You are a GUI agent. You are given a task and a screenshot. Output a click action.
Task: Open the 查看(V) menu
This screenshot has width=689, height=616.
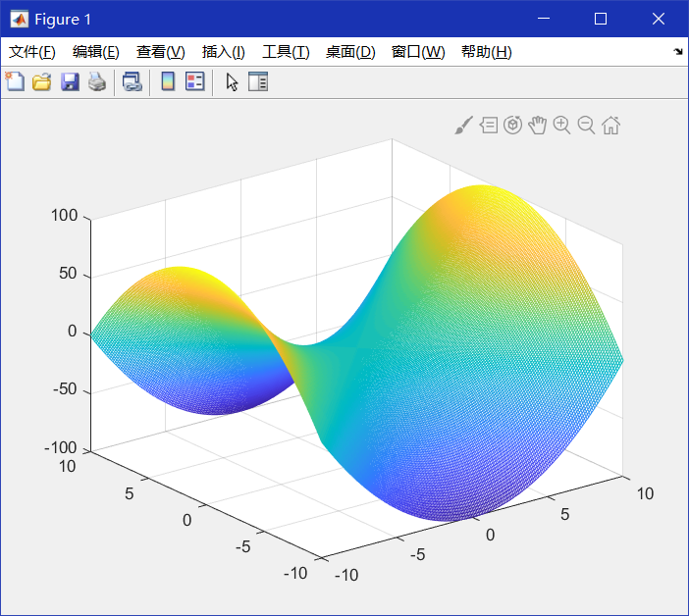coord(160,52)
